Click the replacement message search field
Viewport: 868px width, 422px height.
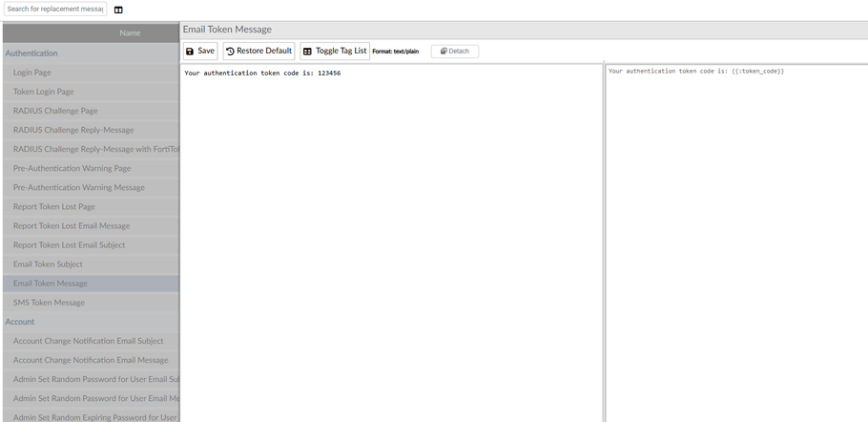[x=55, y=10]
